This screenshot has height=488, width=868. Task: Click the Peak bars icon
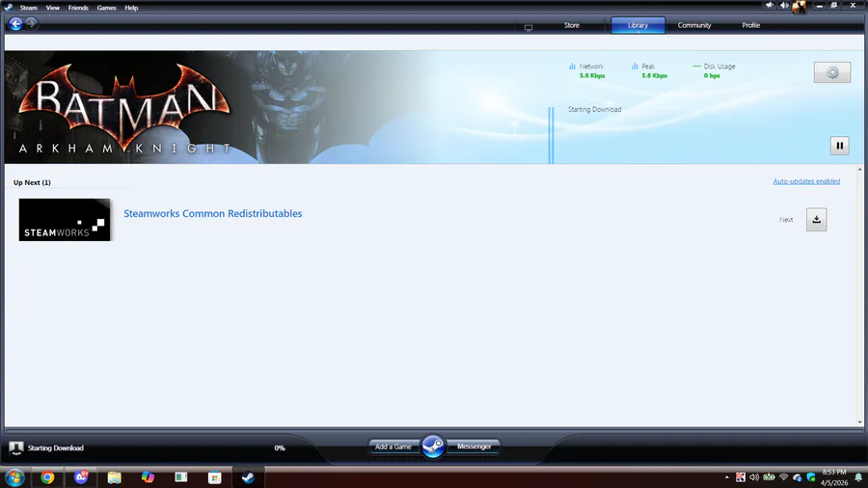point(635,67)
